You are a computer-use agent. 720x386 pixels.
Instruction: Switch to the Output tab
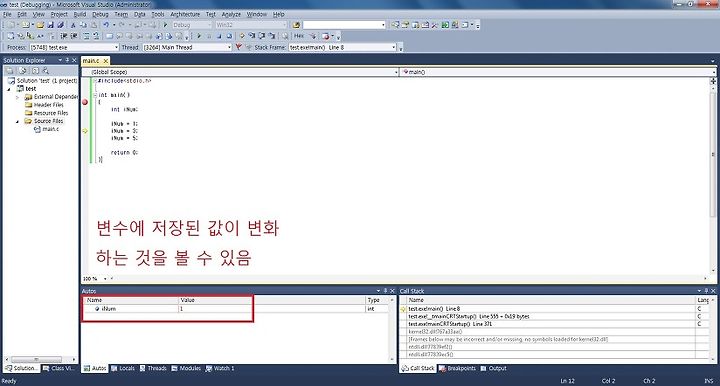coord(494,368)
